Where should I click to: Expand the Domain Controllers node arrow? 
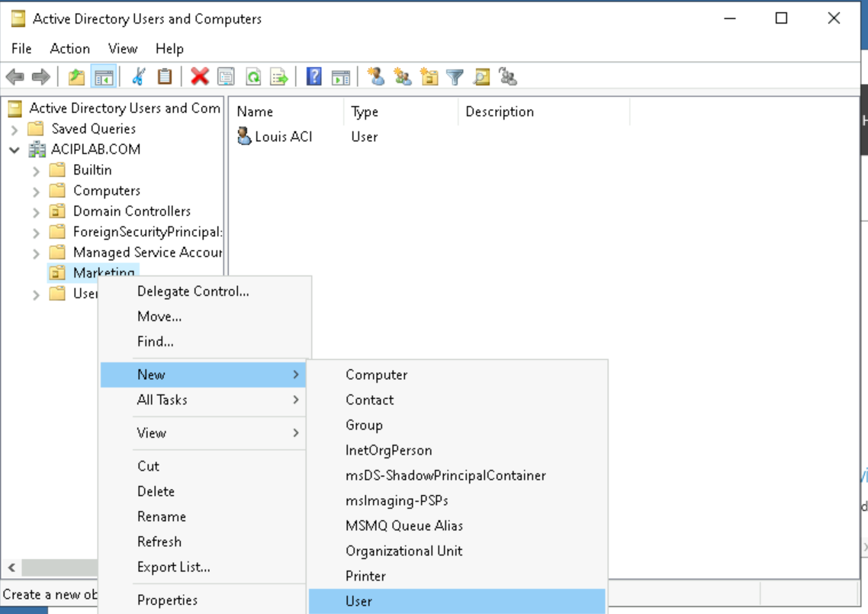click(36, 211)
